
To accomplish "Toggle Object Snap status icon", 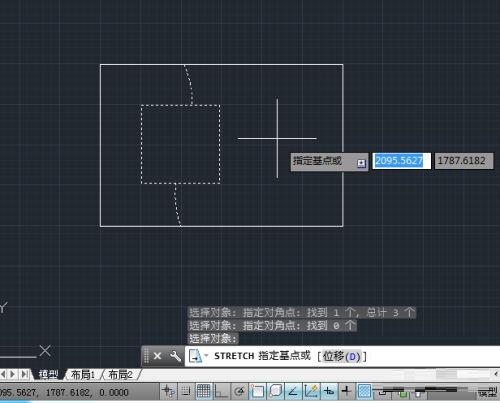I will [257, 391].
